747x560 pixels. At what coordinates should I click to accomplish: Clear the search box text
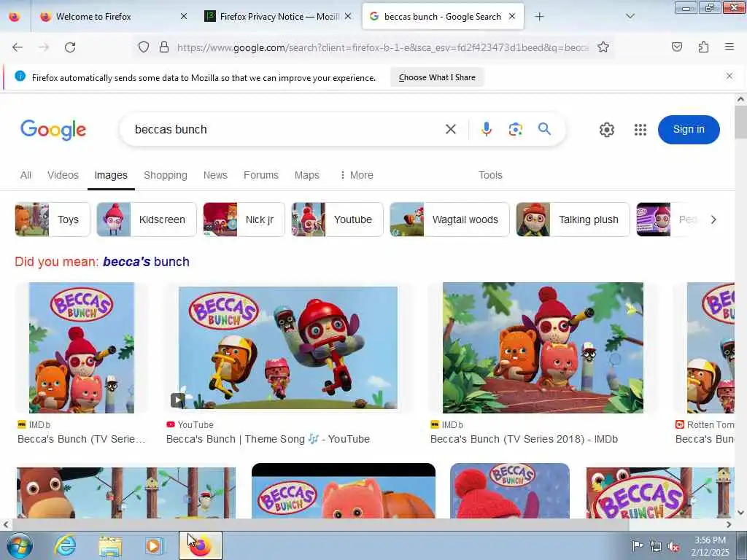451,129
